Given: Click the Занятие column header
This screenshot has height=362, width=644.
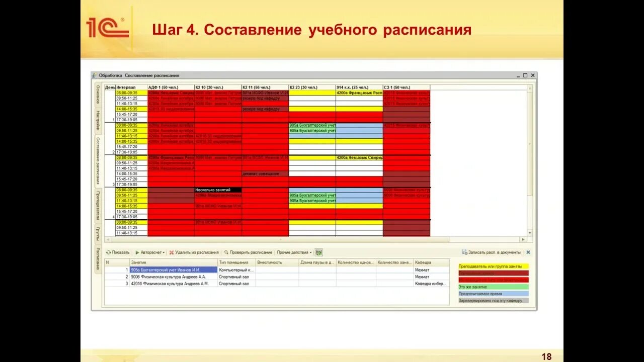Looking at the screenshot, I should point(174,262).
